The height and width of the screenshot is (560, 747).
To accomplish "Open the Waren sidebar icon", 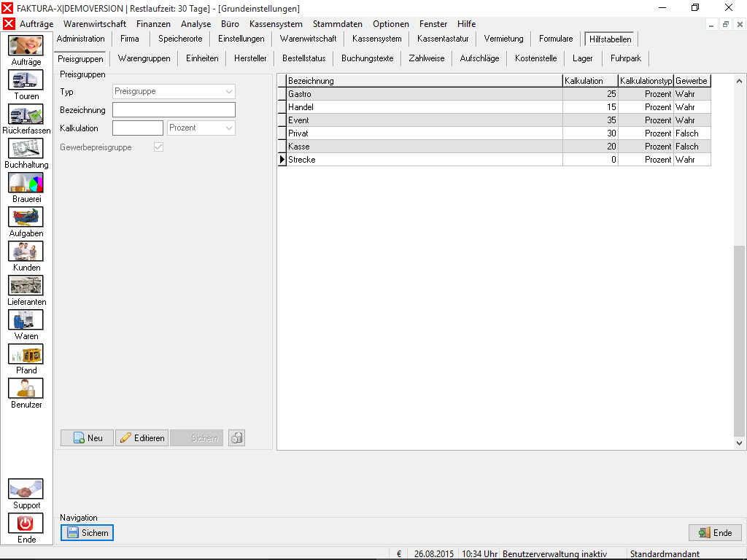I will (x=26, y=319).
